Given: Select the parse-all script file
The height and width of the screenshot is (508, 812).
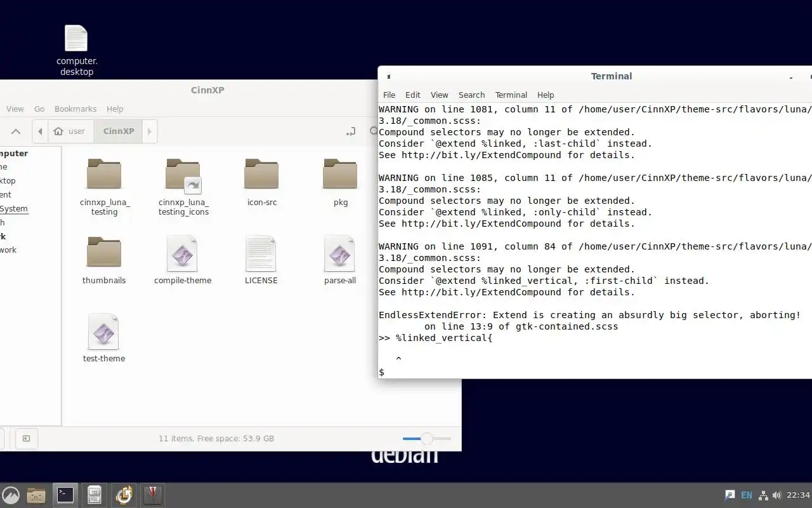Looking at the screenshot, I should point(340,260).
